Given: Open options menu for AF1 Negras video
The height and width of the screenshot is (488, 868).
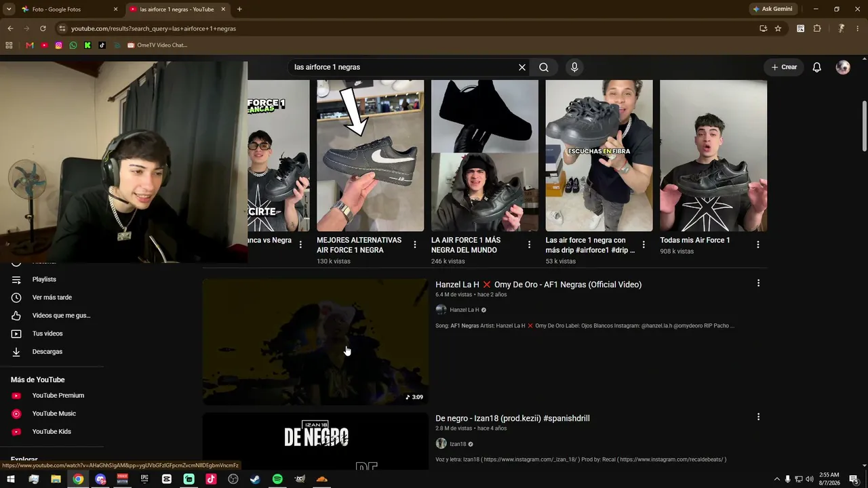Looking at the screenshot, I should [x=758, y=283].
